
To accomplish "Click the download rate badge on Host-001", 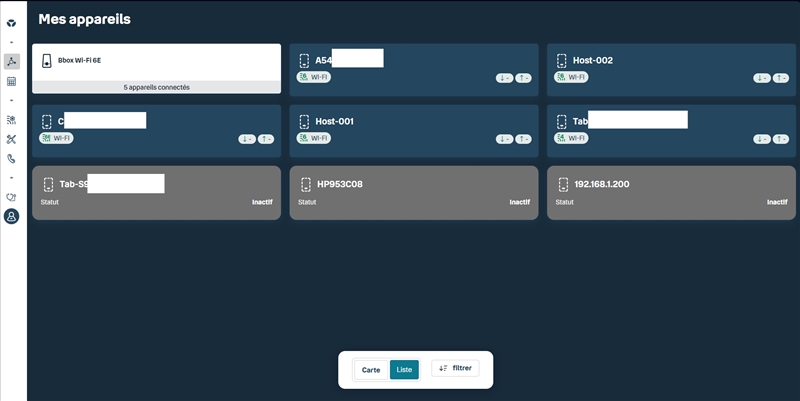I will click(504, 139).
